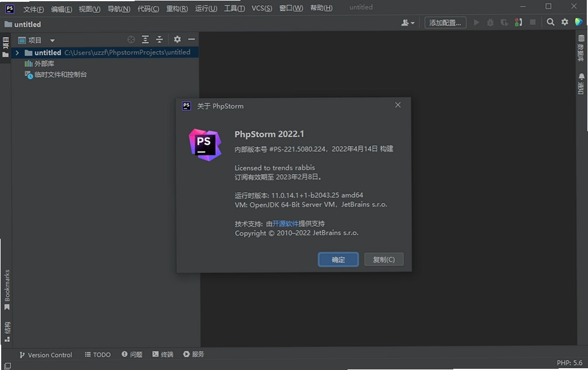Click the OK (确定) button in dialog

pos(338,260)
